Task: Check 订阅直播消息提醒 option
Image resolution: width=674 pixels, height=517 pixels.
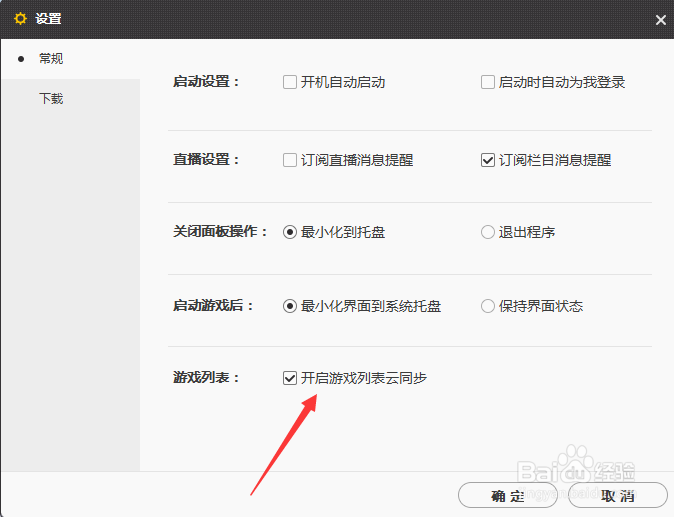Action: click(290, 160)
